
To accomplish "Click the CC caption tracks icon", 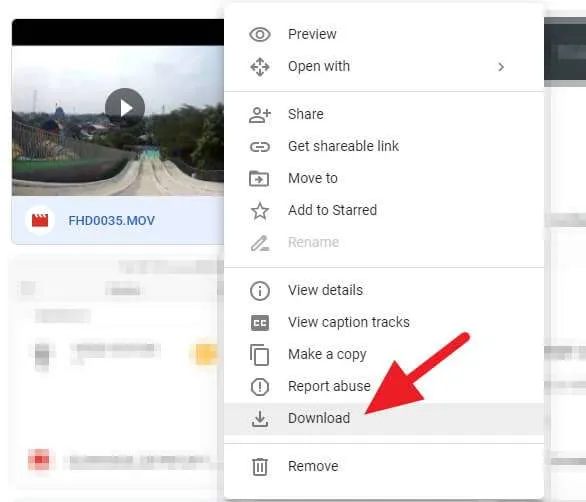I will coord(260,323).
